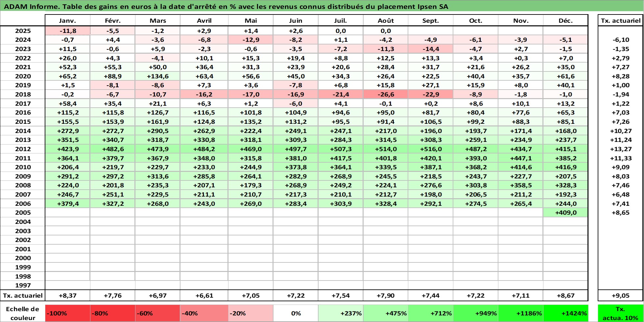
Task: Select the +290,5 cell for Mars 2014
Action: [157, 131]
